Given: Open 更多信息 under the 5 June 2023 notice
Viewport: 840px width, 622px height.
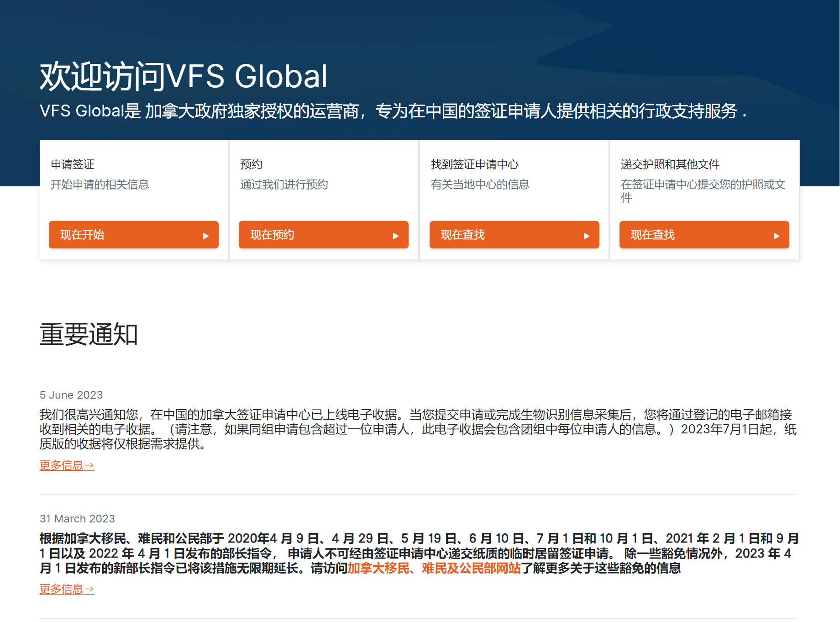Looking at the screenshot, I should [66, 465].
